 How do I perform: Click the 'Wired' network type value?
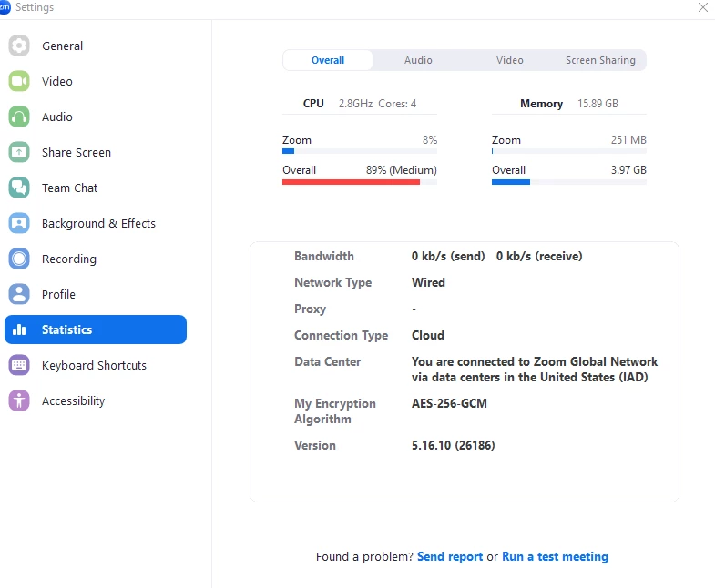(428, 282)
